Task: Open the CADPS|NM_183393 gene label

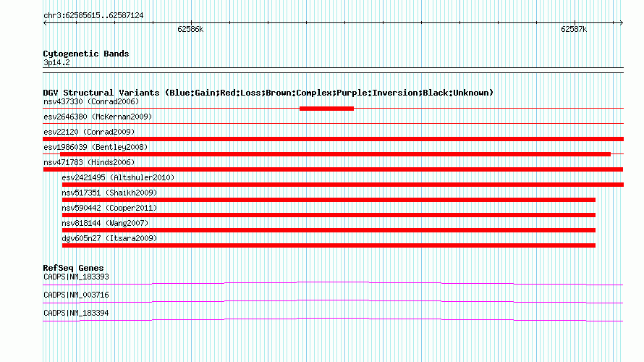Action: [x=76, y=277]
